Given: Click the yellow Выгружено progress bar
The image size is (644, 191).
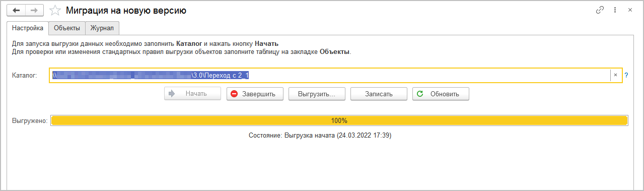Looking at the screenshot, I should 339,120.
